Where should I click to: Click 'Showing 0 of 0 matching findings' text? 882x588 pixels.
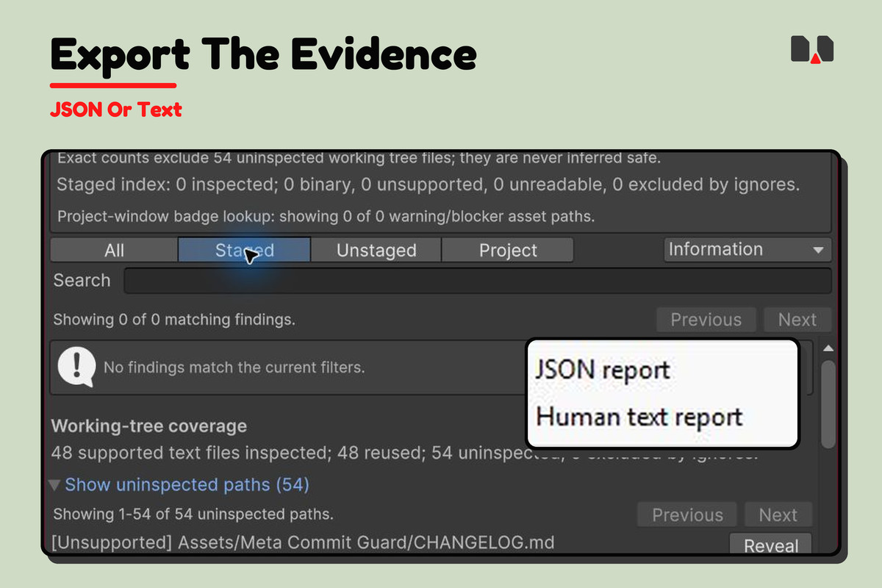point(174,320)
